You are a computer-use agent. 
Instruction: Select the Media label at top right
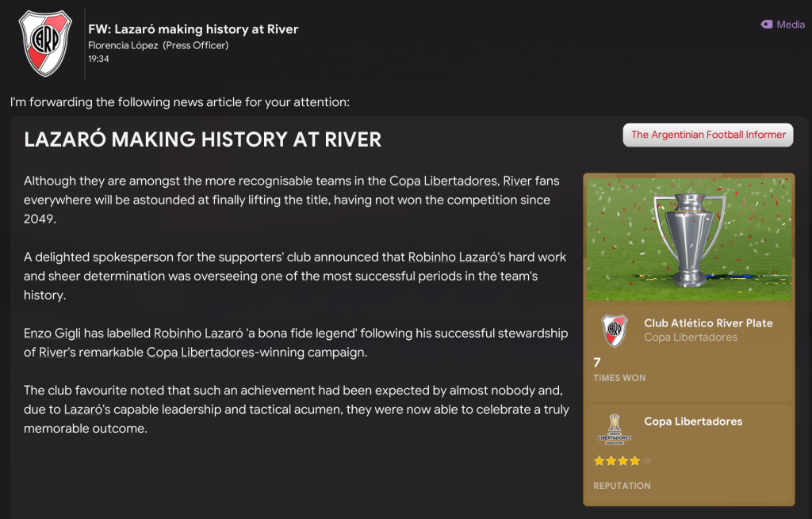pyautogui.click(x=790, y=25)
